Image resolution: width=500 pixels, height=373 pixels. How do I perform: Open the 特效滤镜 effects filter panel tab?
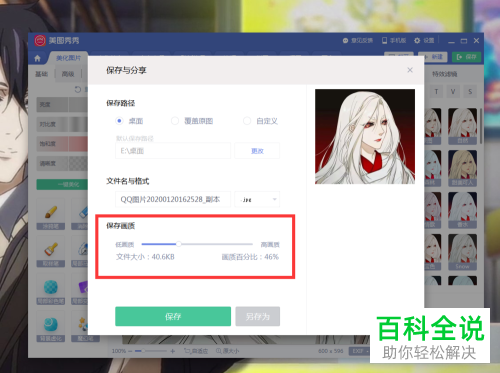[x=445, y=74]
